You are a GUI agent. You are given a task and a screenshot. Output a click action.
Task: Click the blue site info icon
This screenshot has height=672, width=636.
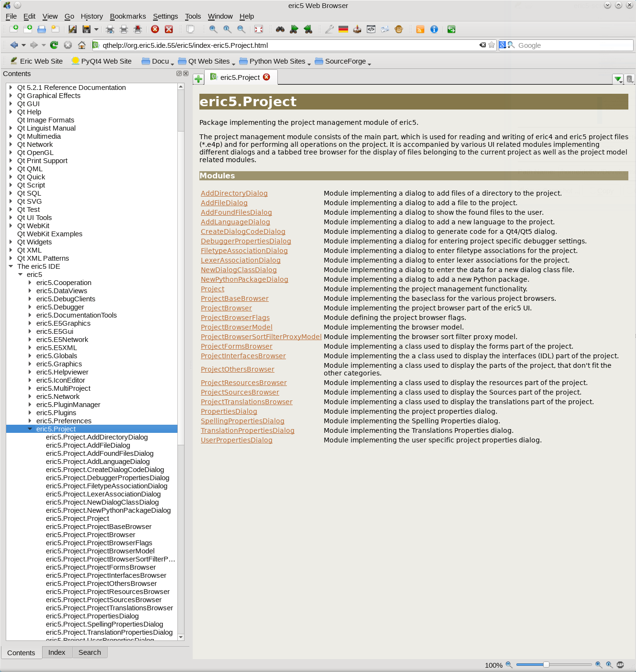(x=434, y=29)
